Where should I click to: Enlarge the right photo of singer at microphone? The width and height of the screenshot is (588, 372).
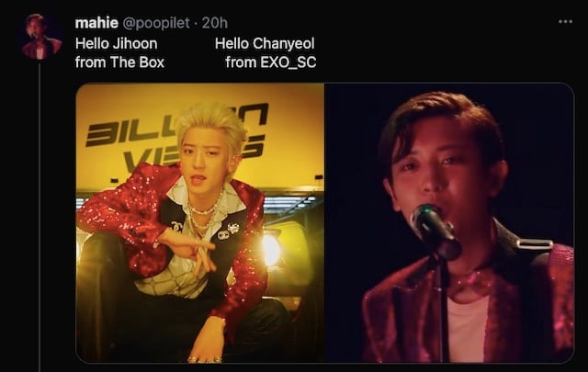(x=449, y=223)
